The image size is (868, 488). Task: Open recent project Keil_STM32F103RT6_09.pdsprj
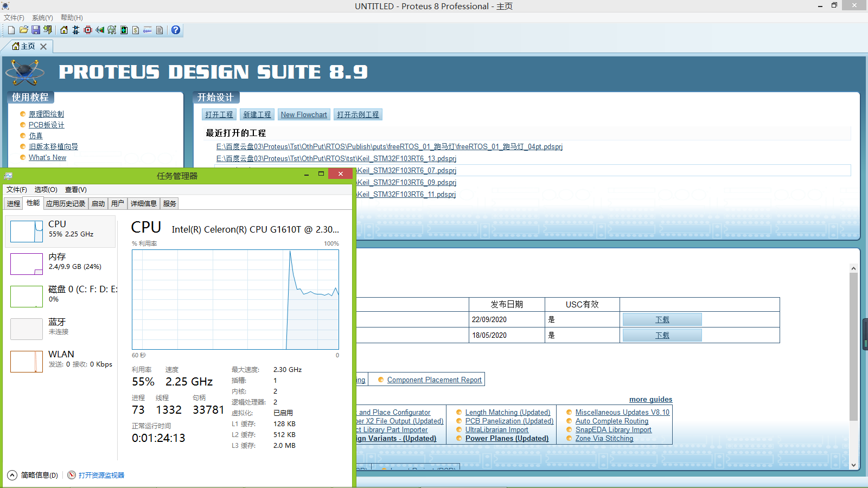point(406,182)
